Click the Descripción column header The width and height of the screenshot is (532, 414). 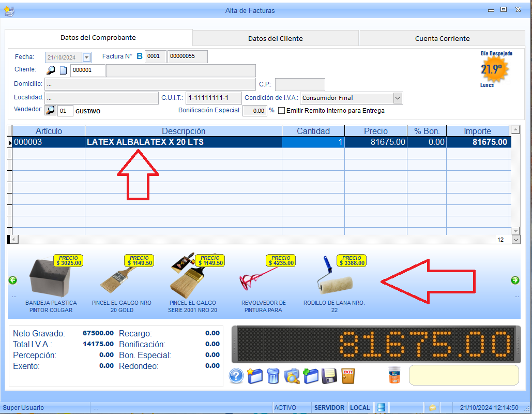tap(184, 131)
